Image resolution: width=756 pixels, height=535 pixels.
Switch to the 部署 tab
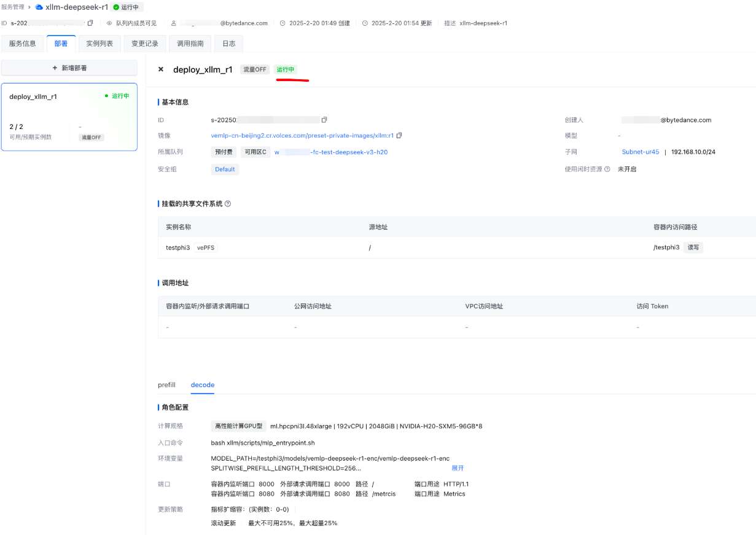[x=61, y=44]
